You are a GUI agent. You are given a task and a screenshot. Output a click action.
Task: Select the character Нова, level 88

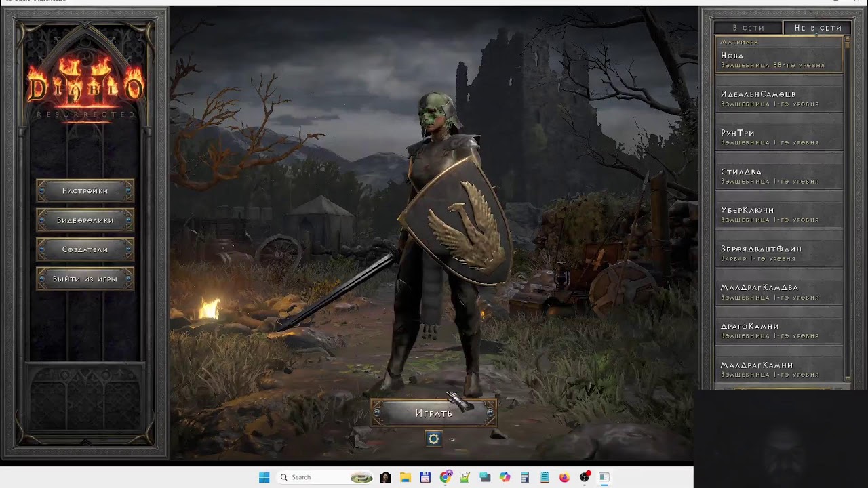pyautogui.click(x=778, y=56)
